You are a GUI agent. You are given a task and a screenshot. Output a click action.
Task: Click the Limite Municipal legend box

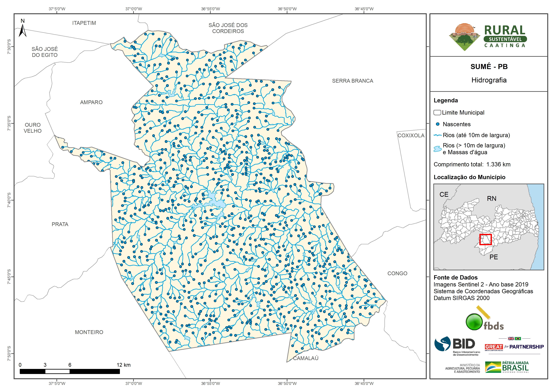[437, 112]
